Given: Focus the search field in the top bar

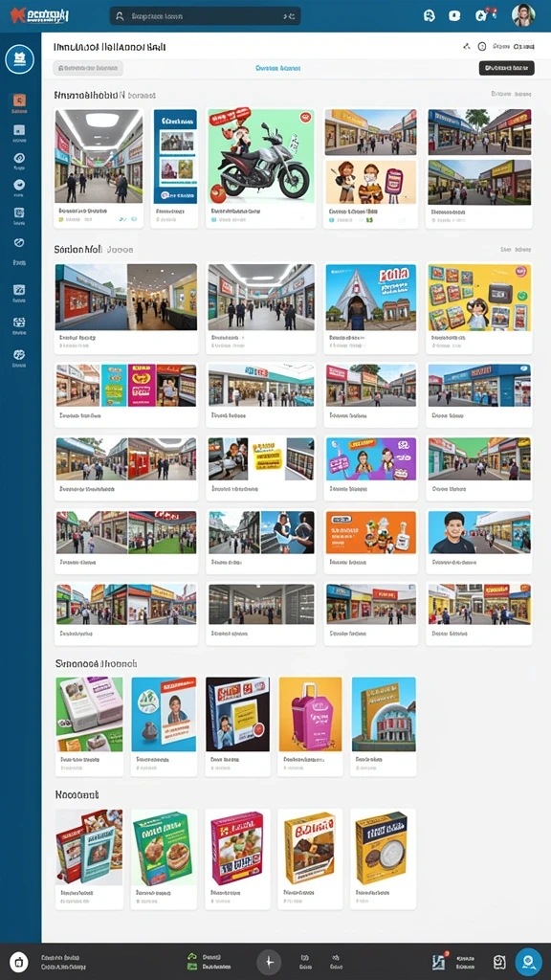Looking at the screenshot, I should pyautogui.click(x=205, y=16).
